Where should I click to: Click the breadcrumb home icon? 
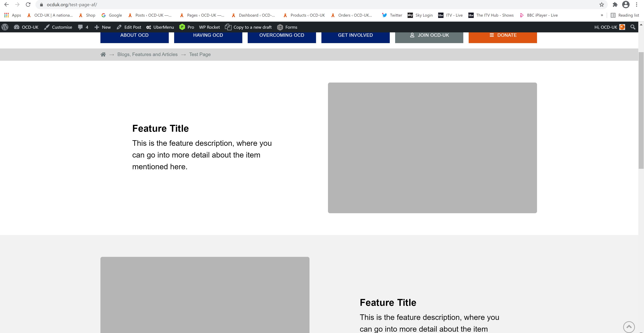pyautogui.click(x=103, y=54)
